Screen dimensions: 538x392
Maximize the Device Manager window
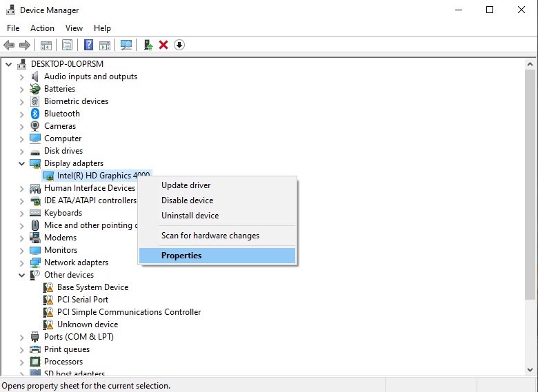pyautogui.click(x=490, y=10)
